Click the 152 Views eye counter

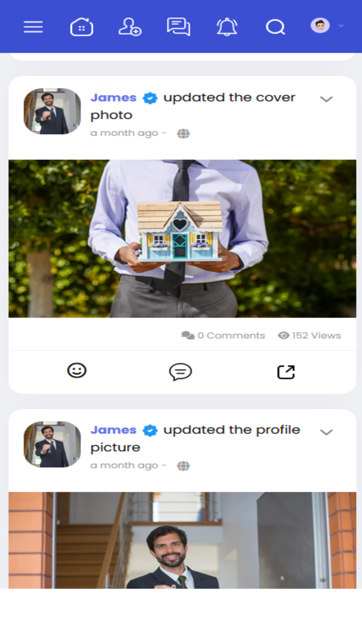pyautogui.click(x=309, y=335)
